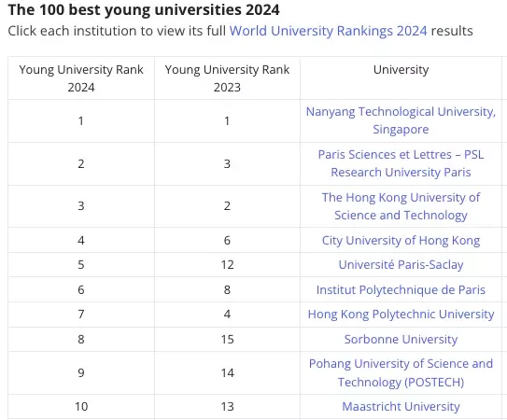507x420 pixels.
Task: Select 2023 rank '2' for Hong Kong University of Science
Action: coord(227,206)
